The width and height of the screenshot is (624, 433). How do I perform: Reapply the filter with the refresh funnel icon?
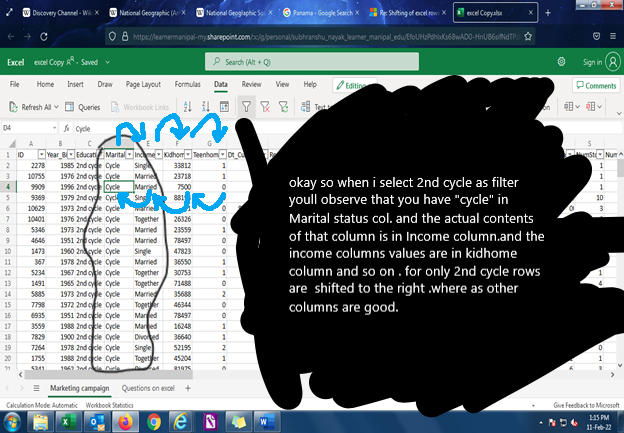tap(283, 107)
